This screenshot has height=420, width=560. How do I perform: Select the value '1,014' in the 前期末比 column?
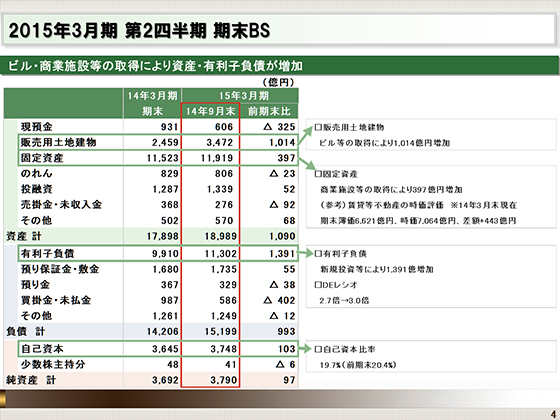[x=282, y=142]
